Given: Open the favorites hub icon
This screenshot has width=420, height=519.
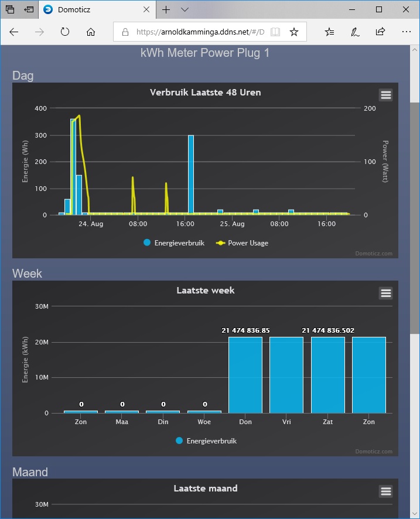Looking at the screenshot, I should (x=329, y=32).
